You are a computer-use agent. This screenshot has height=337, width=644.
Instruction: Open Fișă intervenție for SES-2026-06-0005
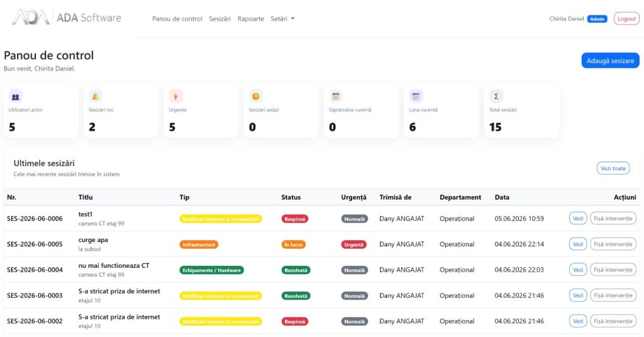pos(613,244)
